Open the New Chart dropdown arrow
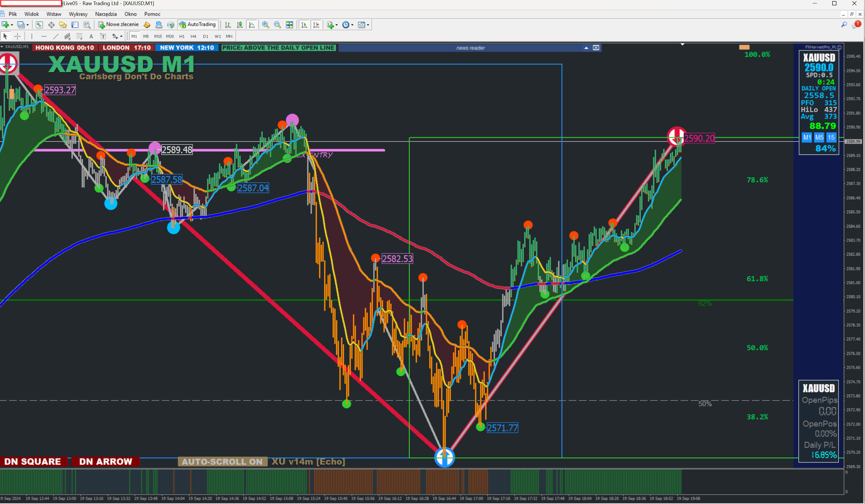 click(12, 25)
